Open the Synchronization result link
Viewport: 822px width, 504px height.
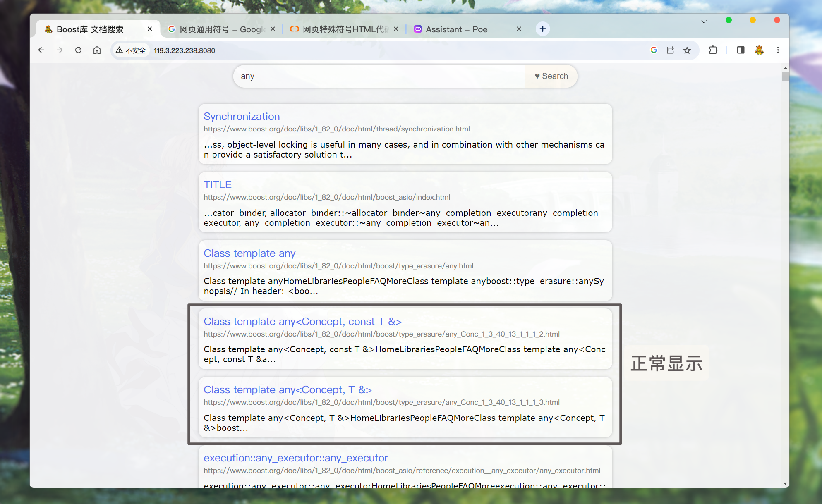point(242,116)
